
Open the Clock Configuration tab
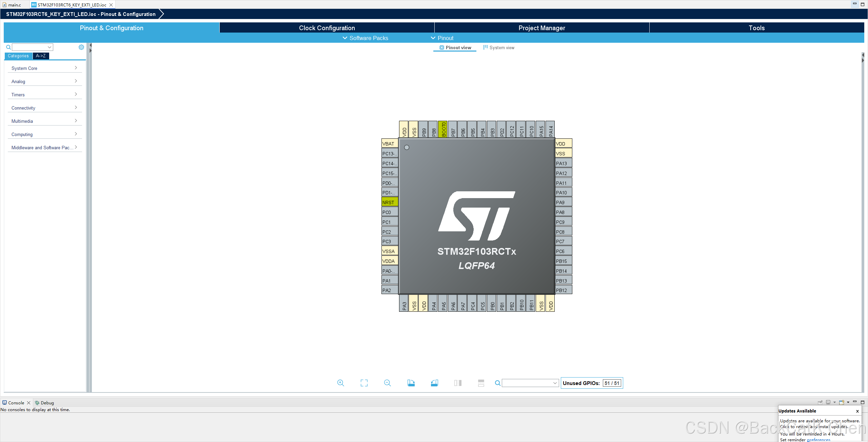coord(327,28)
